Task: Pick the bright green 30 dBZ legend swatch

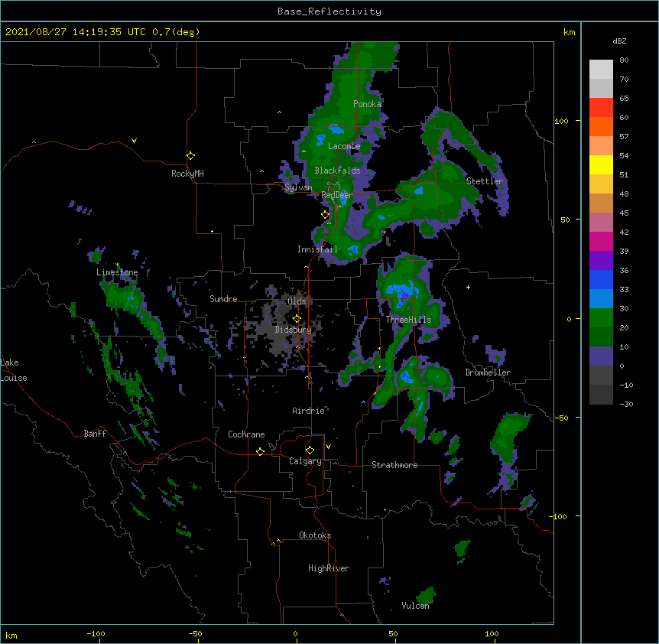Action: point(601,318)
